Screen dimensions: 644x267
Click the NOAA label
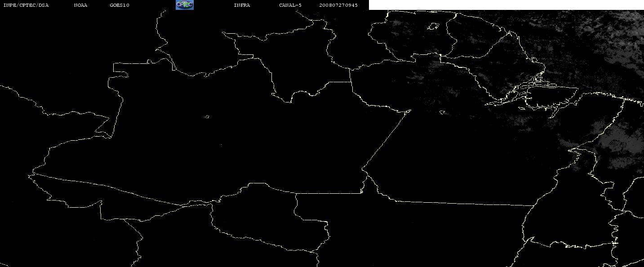[x=80, y=5]
